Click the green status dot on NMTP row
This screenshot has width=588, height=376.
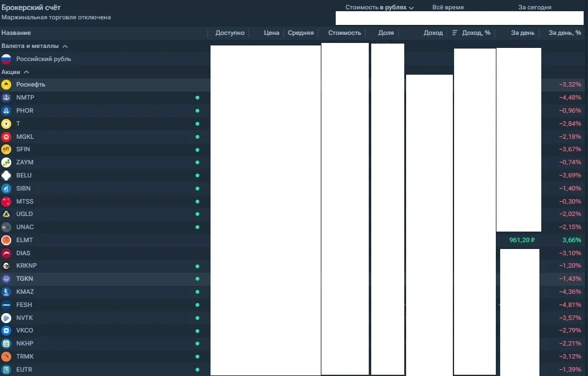[197, 98]
